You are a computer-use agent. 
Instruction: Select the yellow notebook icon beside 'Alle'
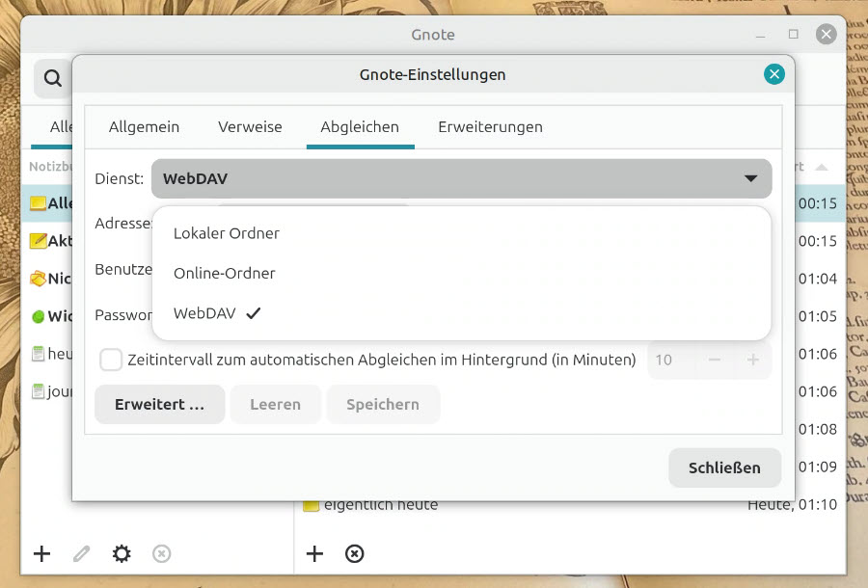[38, 203]
